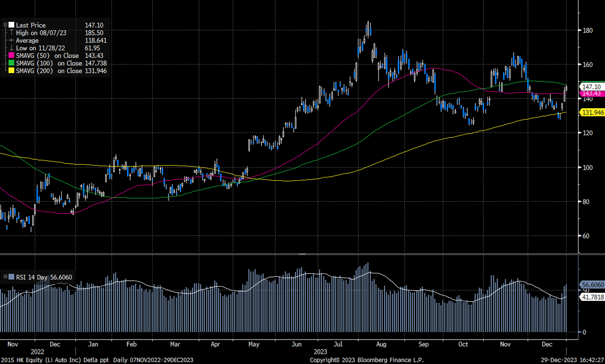Screen dimensions: 605x364
Task: Click the Average marker icon in legend
Action: [11, 40]
